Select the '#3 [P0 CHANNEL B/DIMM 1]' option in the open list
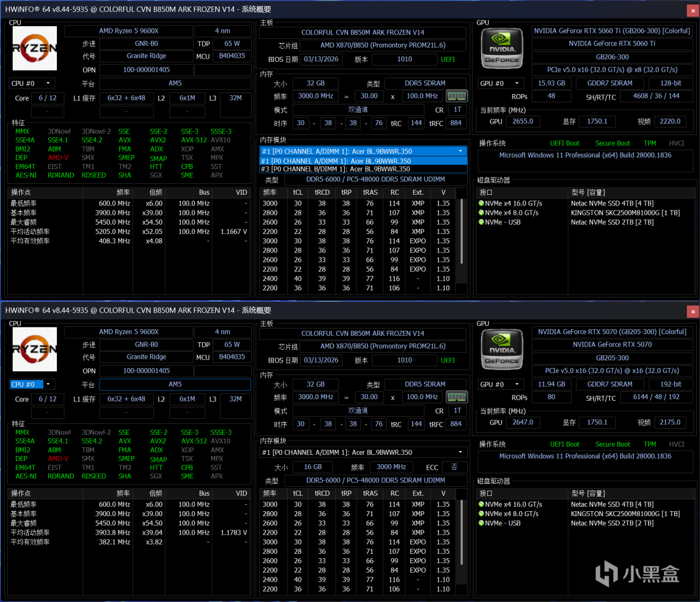 [x=364, y=169]
